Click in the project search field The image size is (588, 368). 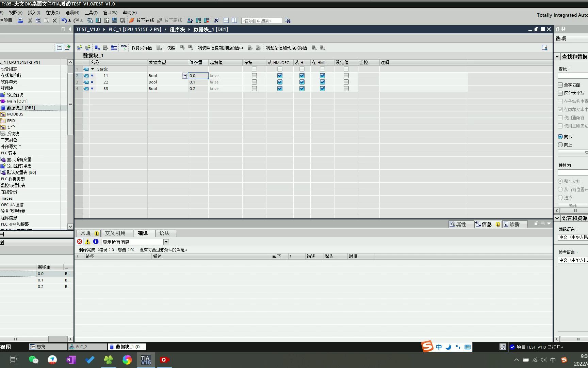(261, 21)
